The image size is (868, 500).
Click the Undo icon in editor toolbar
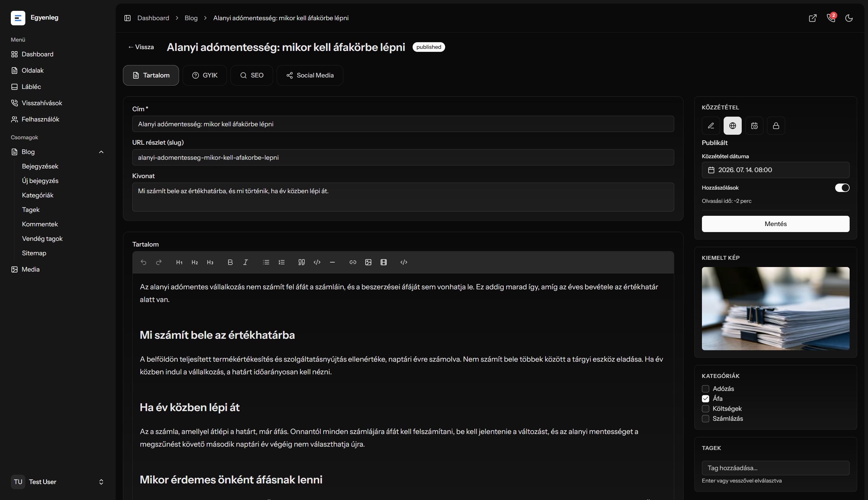tap(143, 263)
